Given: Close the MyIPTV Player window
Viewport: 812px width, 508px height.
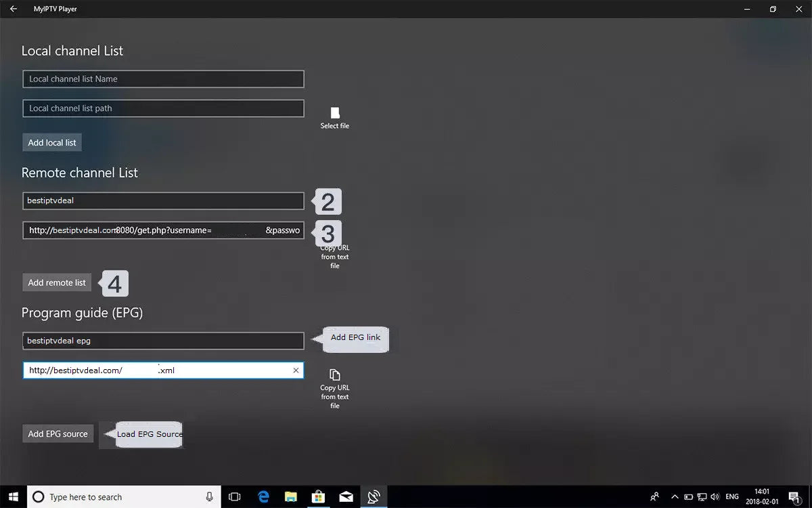Looking at the screenshot, I should 798,9.
